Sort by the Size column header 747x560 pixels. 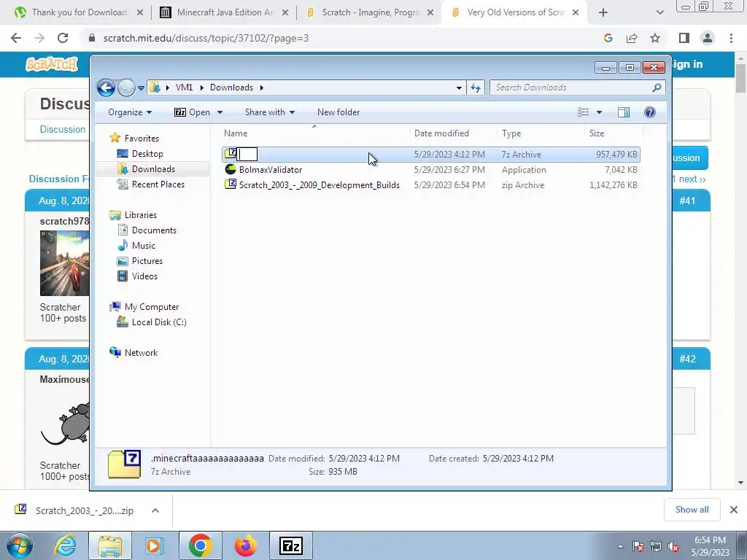[614, 133]
